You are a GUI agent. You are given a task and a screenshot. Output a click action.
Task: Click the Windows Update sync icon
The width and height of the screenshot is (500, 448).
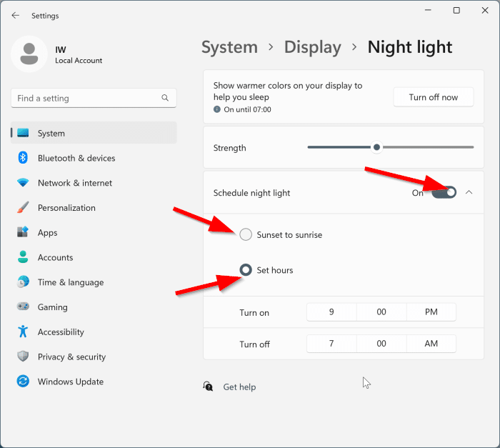tap(23, 381)
